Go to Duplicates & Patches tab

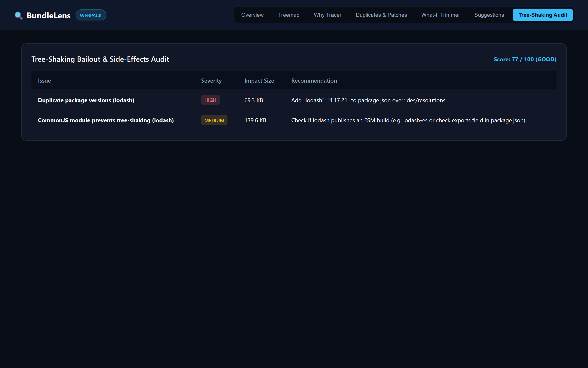381,15
